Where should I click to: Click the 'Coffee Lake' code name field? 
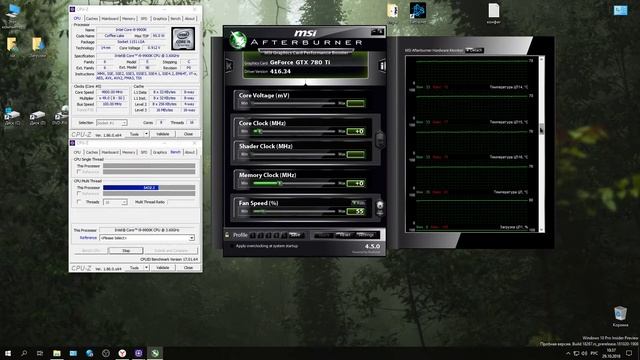[114, 36]
